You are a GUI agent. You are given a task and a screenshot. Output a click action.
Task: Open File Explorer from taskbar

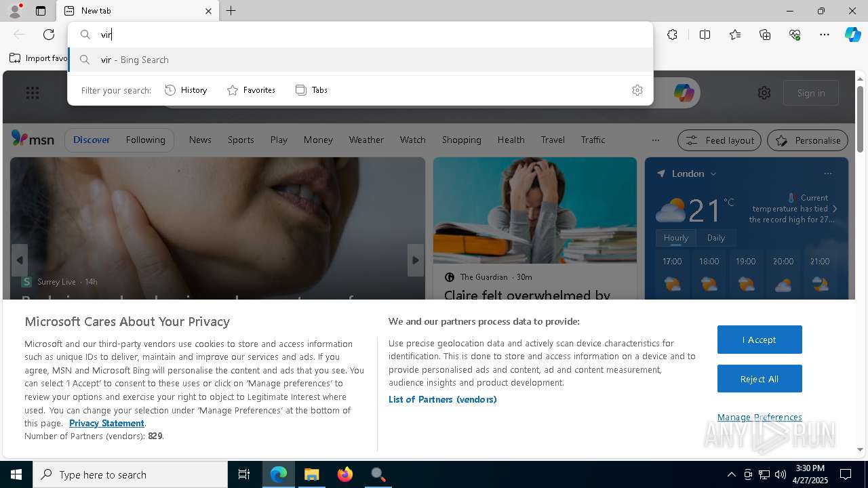pyautogui.click(x=312, y=474)
